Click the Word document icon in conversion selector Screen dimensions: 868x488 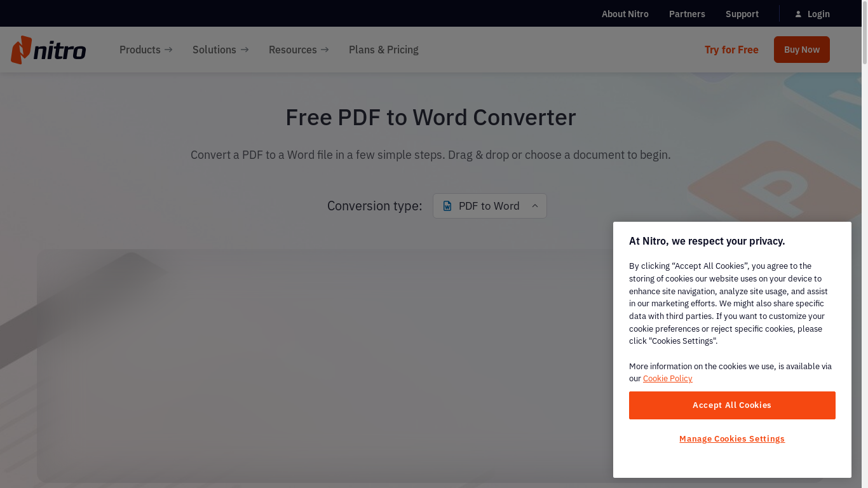tap(447, 206)
